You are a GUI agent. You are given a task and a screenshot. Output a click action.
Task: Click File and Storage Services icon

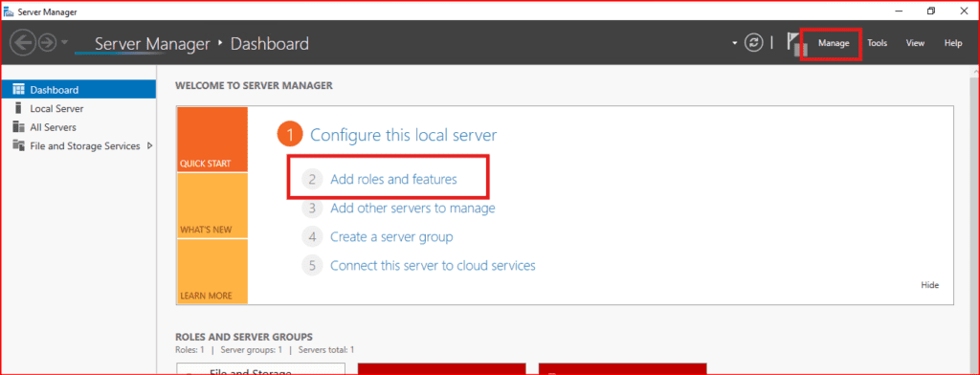tap(19, 145)
